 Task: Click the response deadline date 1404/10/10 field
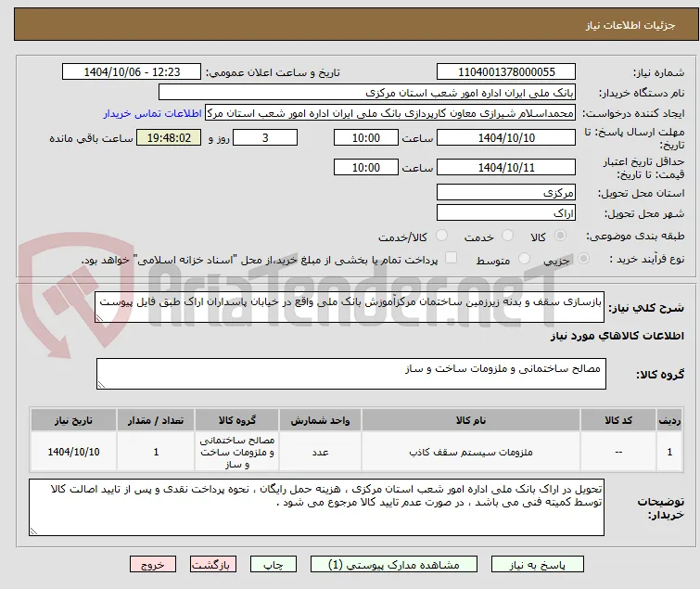[x=506, y=137]
